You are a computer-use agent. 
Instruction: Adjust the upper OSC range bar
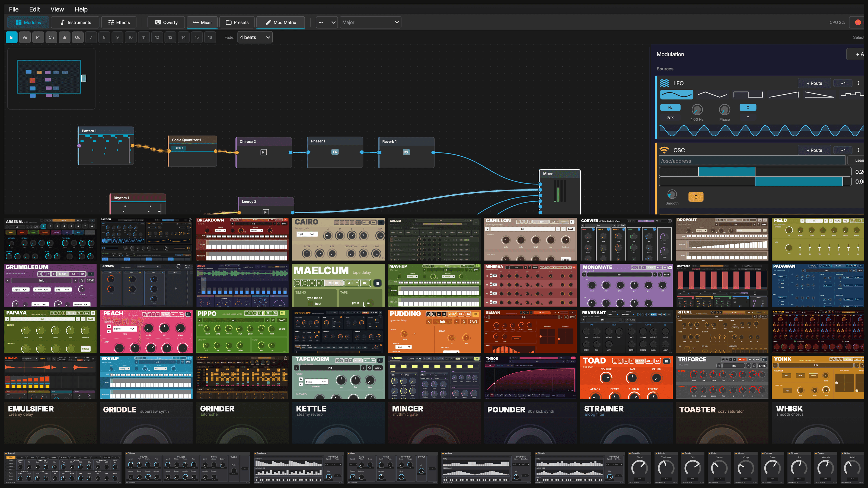tap(755, 172)
